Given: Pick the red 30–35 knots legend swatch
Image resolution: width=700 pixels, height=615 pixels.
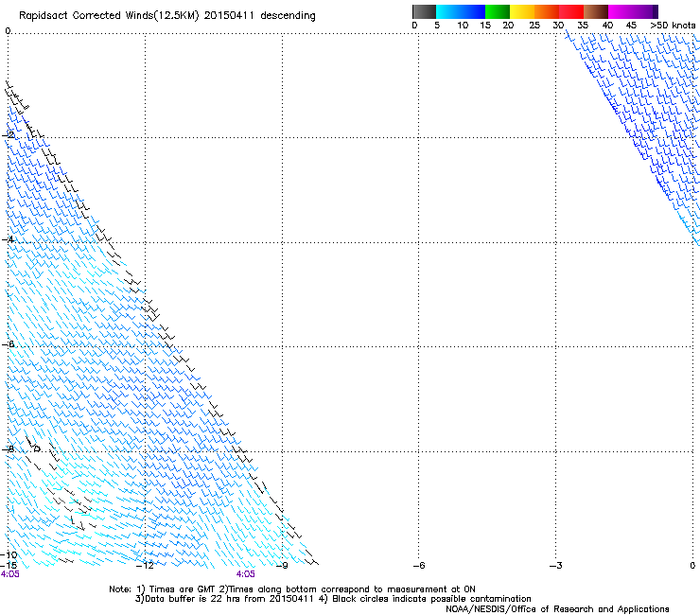Looking at the screenshot, I should click(571, 11).
